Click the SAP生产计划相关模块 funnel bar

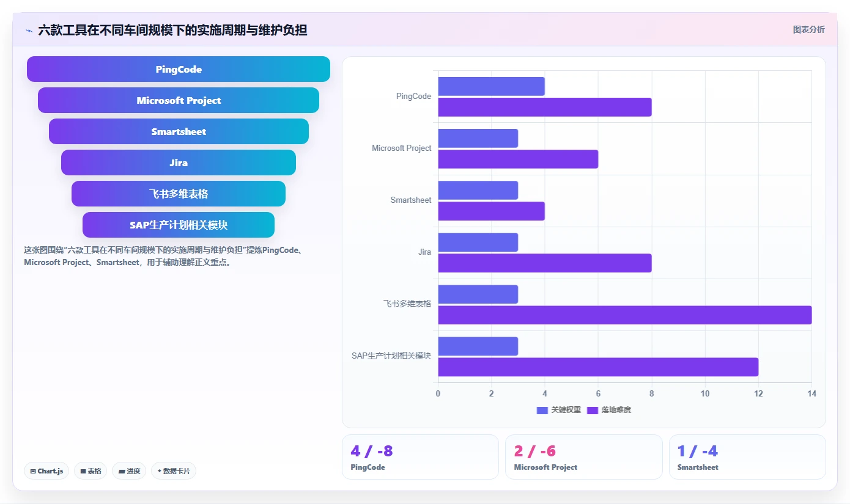[179, 225]
